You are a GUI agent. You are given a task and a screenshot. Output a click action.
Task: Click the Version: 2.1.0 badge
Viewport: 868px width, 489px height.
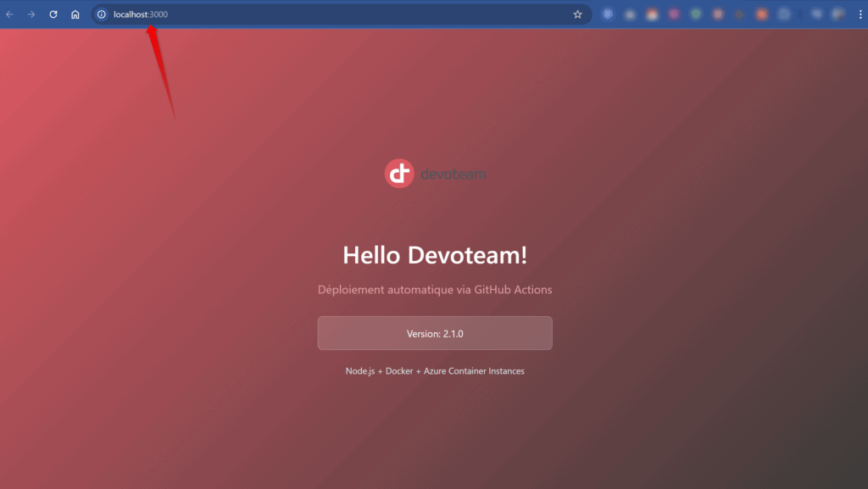click(434, 333)
